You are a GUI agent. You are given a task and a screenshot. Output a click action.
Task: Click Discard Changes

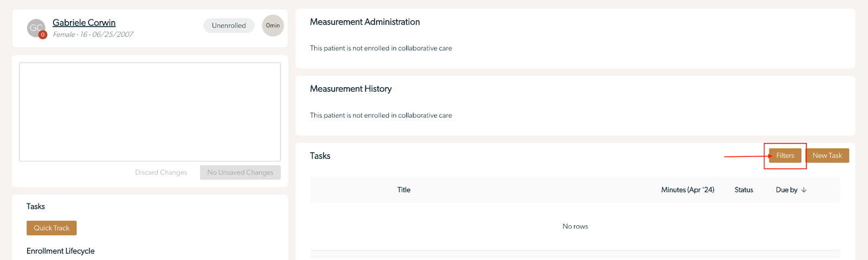[x=161, y=173]
